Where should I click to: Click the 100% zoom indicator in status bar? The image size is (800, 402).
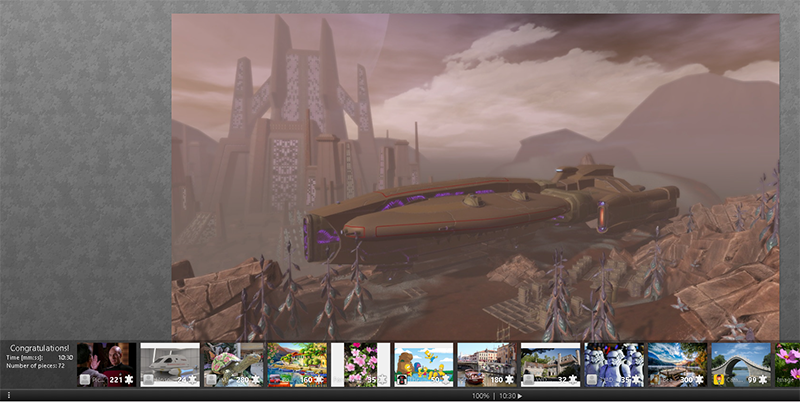480,396
